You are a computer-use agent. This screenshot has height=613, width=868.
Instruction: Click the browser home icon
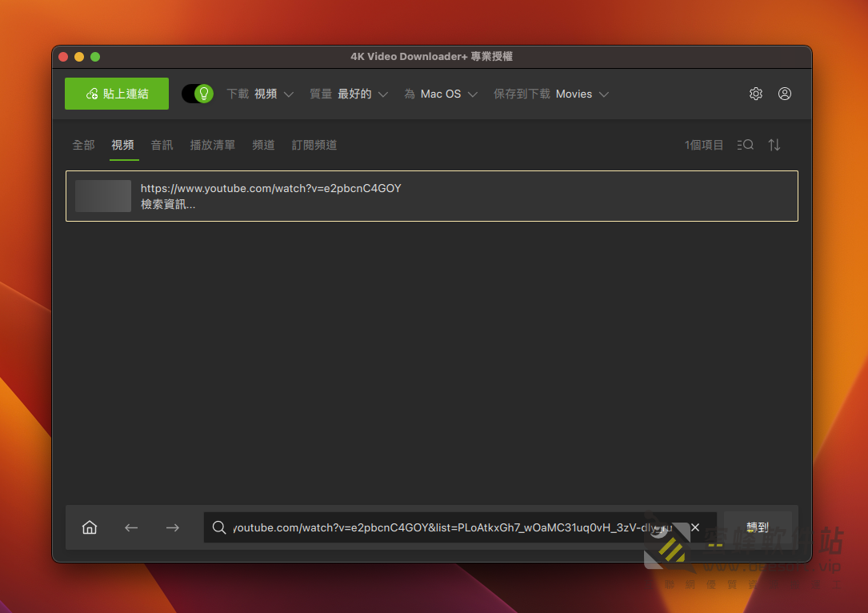click(90, 527)
